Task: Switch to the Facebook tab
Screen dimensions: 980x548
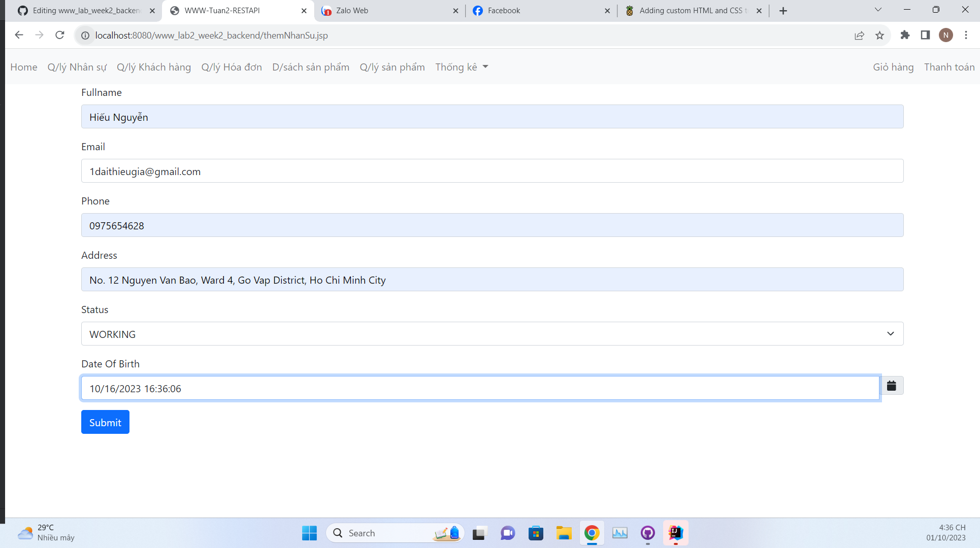Action: [x=538, y=11]
